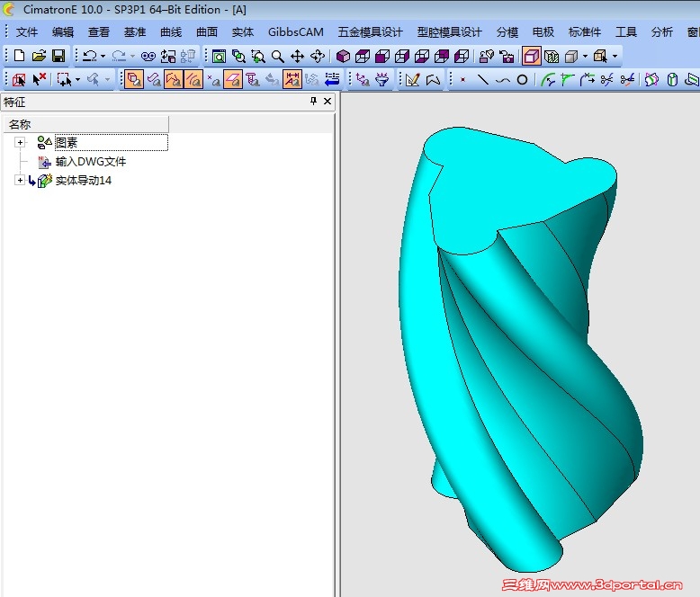Click the red box select-all icon
This screenshot has height=597, width=700.
pyautogui.click(x=19, y=80)
